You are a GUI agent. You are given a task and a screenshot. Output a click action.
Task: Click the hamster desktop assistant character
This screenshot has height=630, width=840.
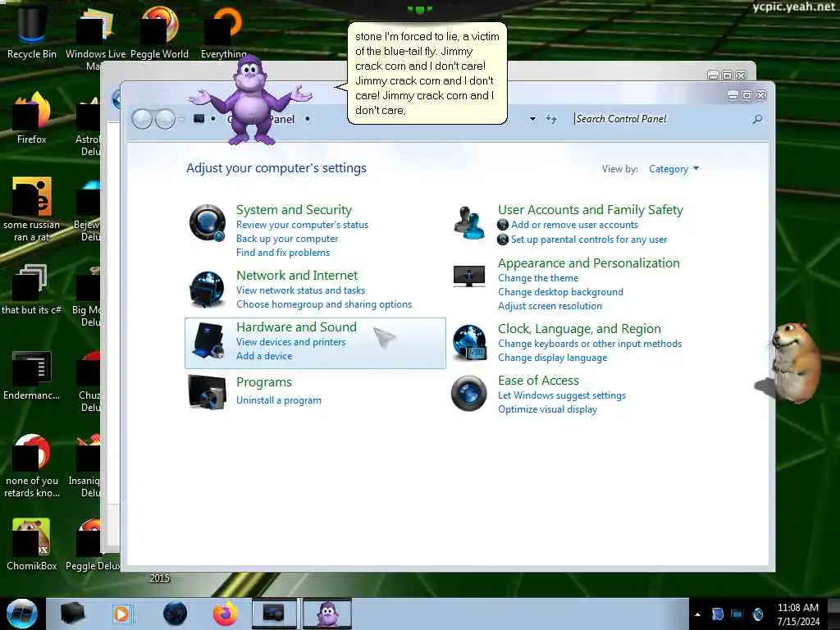796,362
